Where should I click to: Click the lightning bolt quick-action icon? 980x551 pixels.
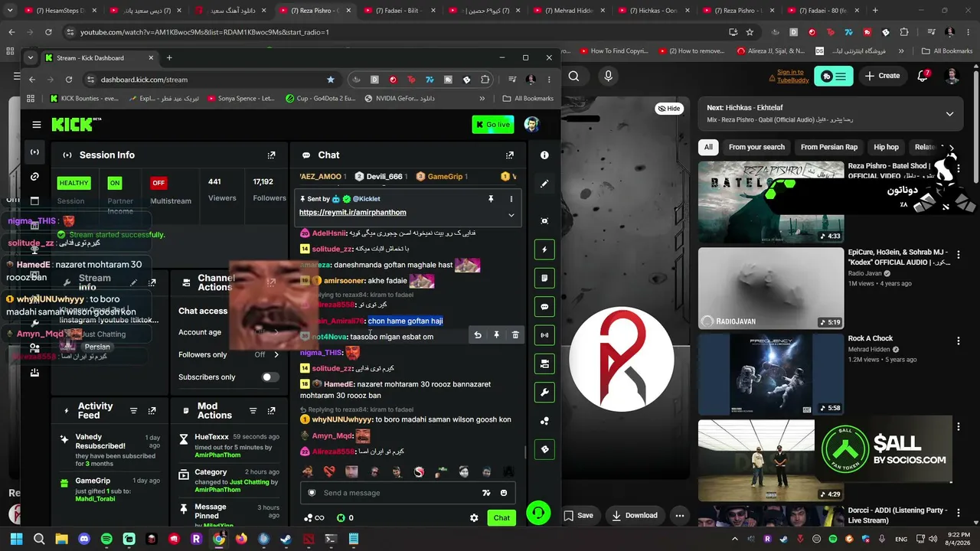(x=544, y=249)
